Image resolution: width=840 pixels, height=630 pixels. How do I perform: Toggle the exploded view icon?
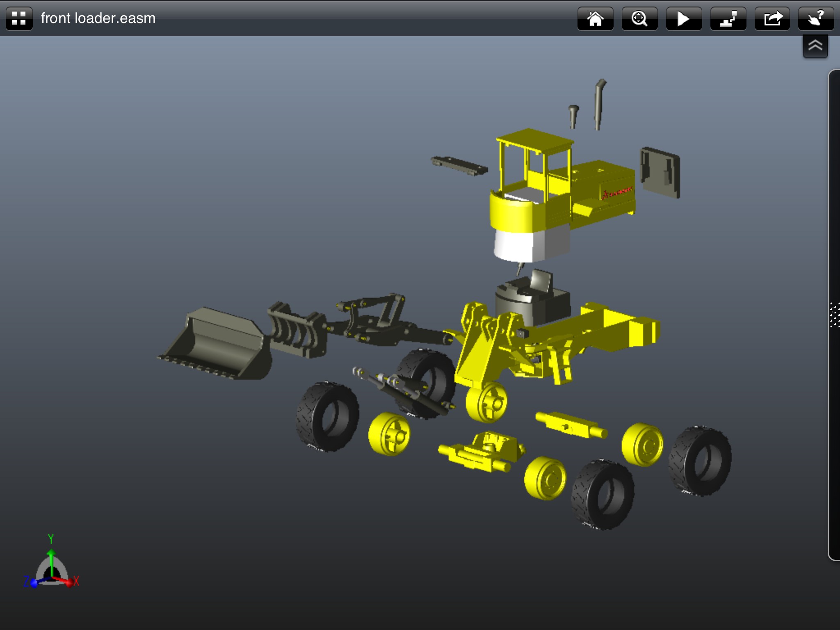tap(728, 18)
